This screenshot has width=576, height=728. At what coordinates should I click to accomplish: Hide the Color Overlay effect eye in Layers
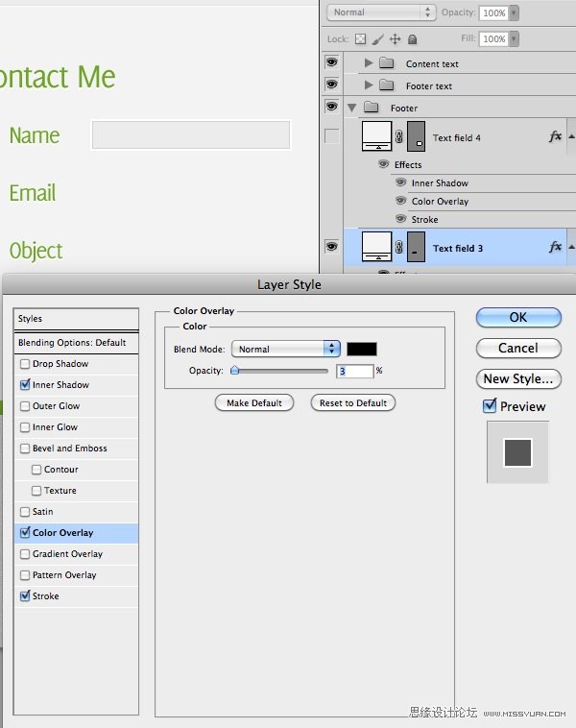[x=400, y=201]
